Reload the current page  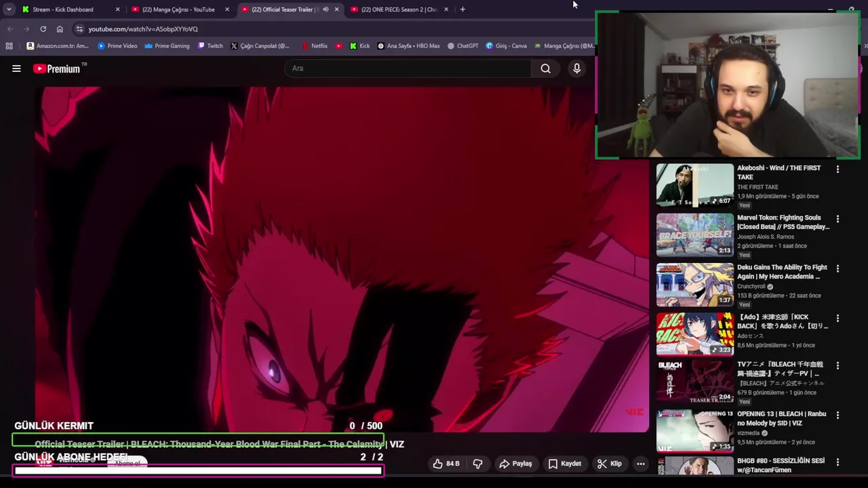[43, 29]
